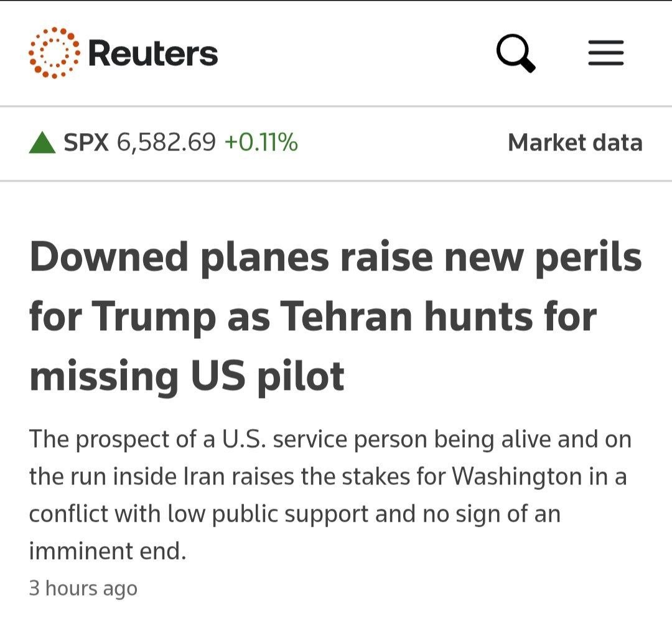Click "U.S." in the article summary
This screenshot has width=672, height=625.
pos(243,440)
